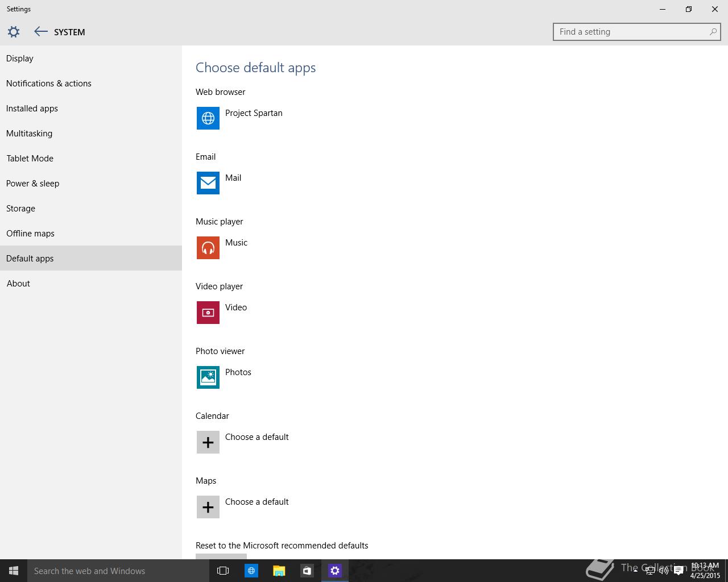Screen dimensions: 728x582
Task: Select Default apps in sidebar
Action: [91, 258]
